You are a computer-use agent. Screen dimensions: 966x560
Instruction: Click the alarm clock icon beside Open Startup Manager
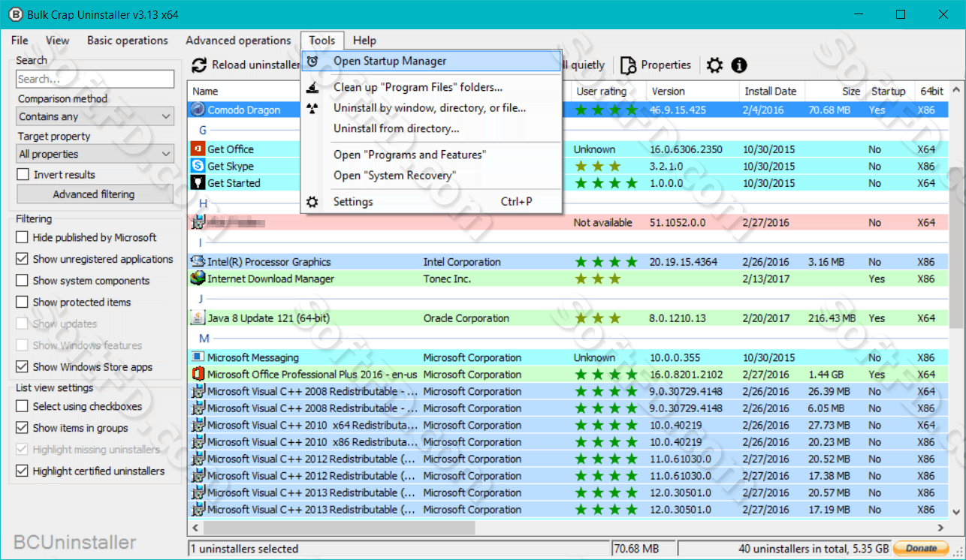[x=312, y=62]
